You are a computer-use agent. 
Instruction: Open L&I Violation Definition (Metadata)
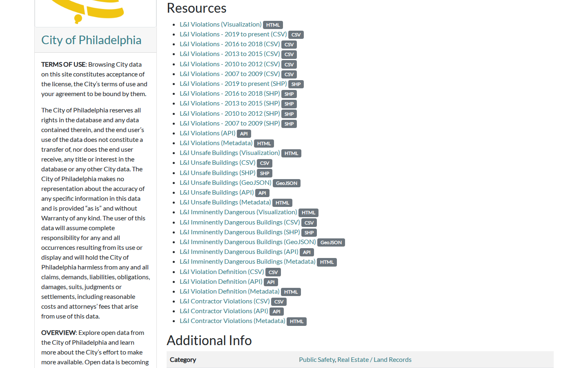point(229,292)
